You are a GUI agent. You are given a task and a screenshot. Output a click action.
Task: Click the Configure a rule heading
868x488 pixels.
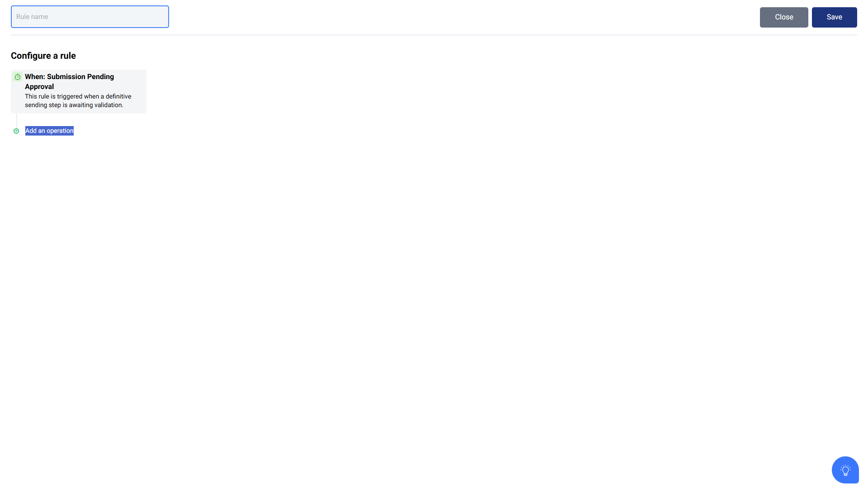click(x=43, y=56)
